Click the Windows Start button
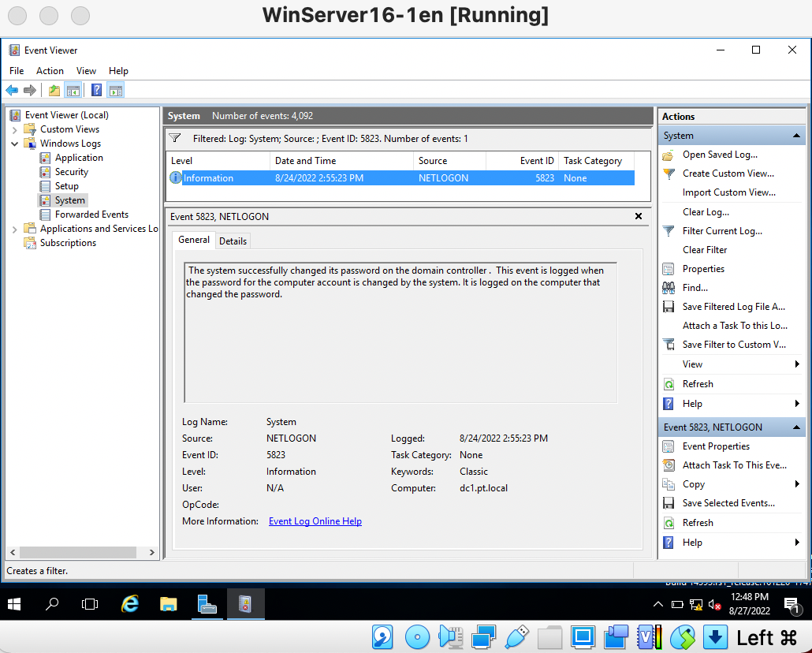The image size is (812, 653). click(x=14, y=604)
